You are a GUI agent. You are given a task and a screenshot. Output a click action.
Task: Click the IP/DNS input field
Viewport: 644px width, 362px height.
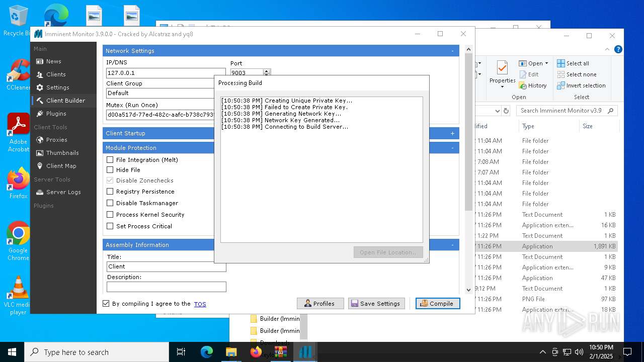click(166, 73)
